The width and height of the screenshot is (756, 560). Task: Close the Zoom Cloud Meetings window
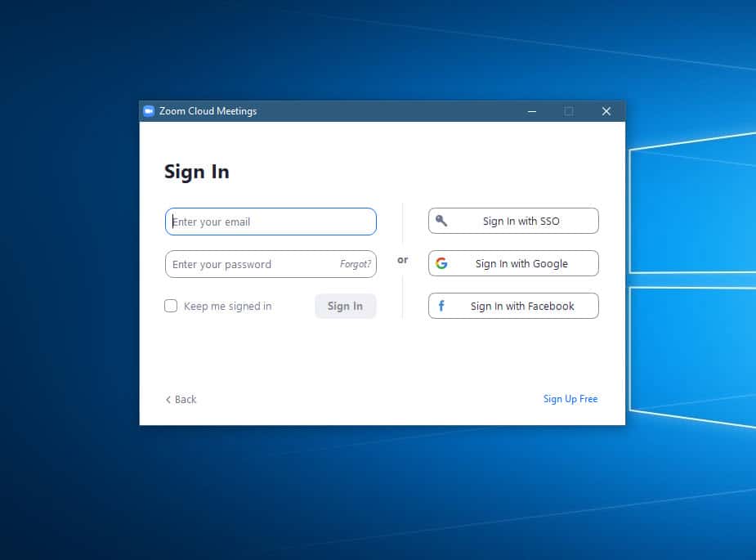click(x=606, y=111)
